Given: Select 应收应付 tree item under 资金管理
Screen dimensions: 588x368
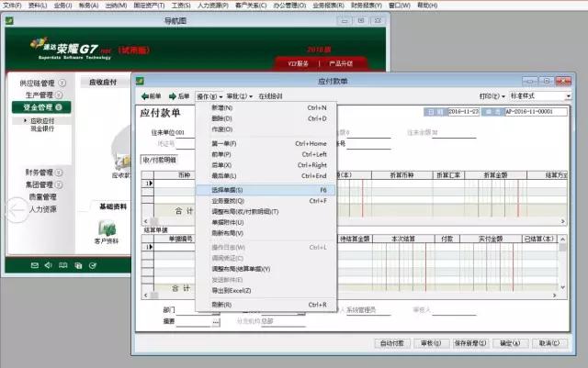Looking at the screenshot, I should click(x=42, y=120).
